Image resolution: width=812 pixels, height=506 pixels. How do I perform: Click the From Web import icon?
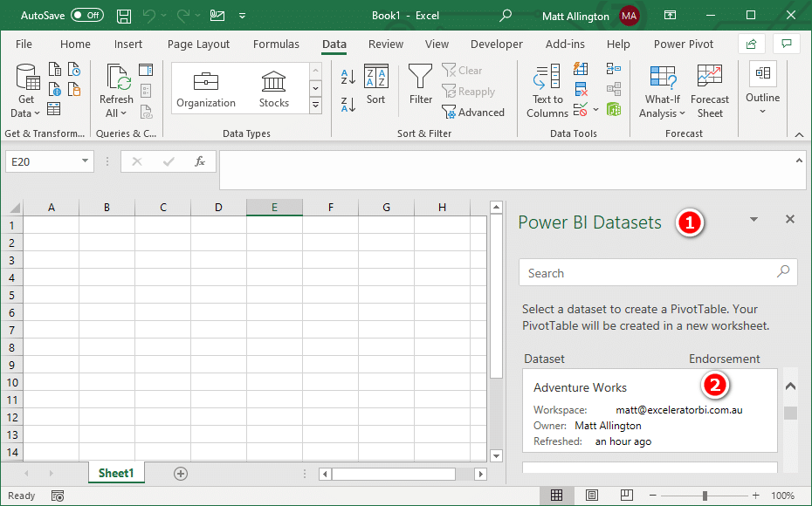tap(55, 90)
